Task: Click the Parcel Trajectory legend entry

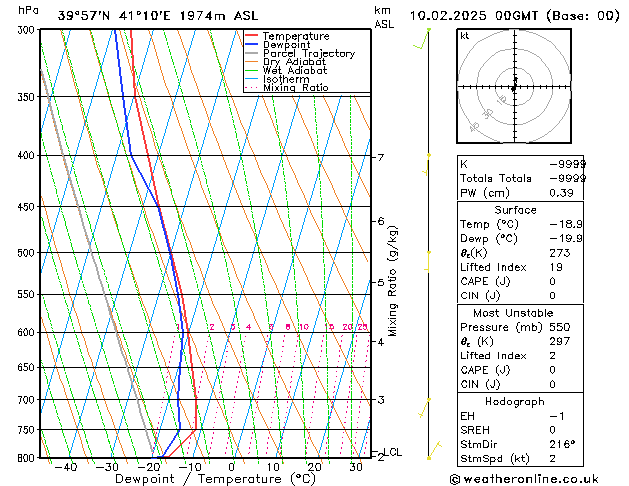Action: pos(300,53)
